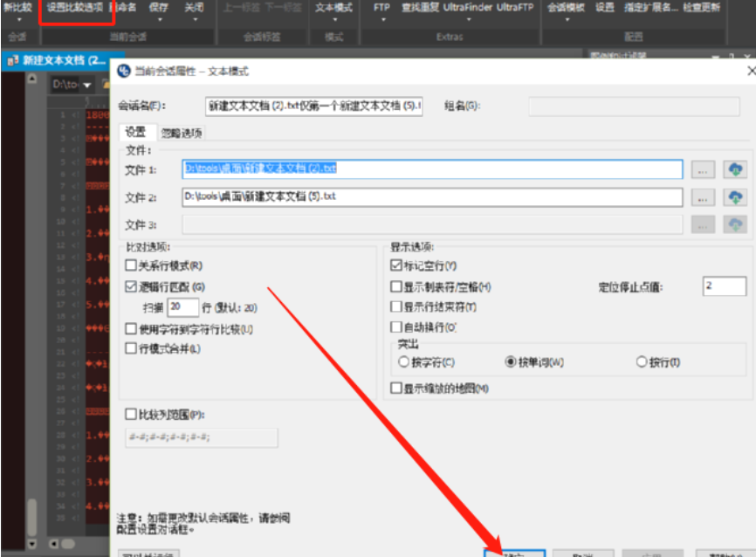Click the left vertical scrollbar thumb
This screenshot has height=557, width=756.
pyautogui.click(x=31, y=517)
